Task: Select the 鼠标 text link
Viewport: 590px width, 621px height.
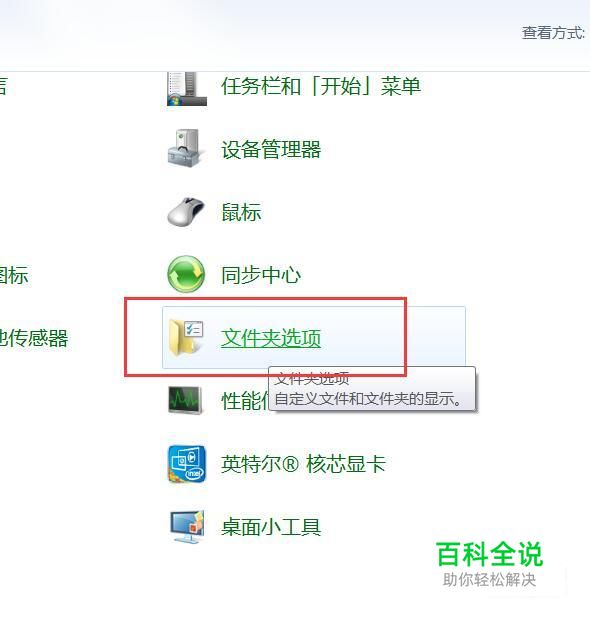Action: click(x=241, y=212)
